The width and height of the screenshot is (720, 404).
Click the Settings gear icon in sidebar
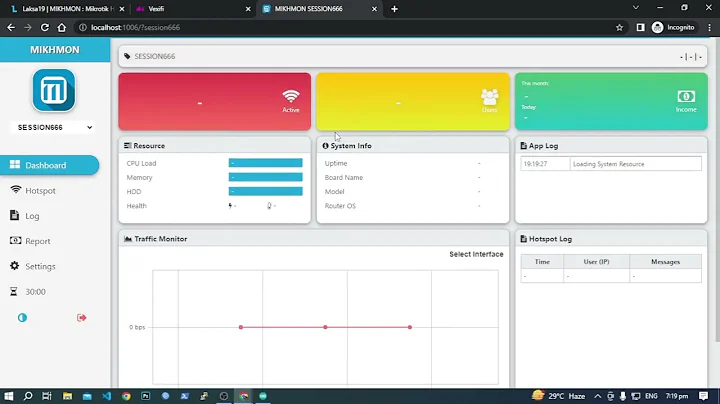click(15, 265)
